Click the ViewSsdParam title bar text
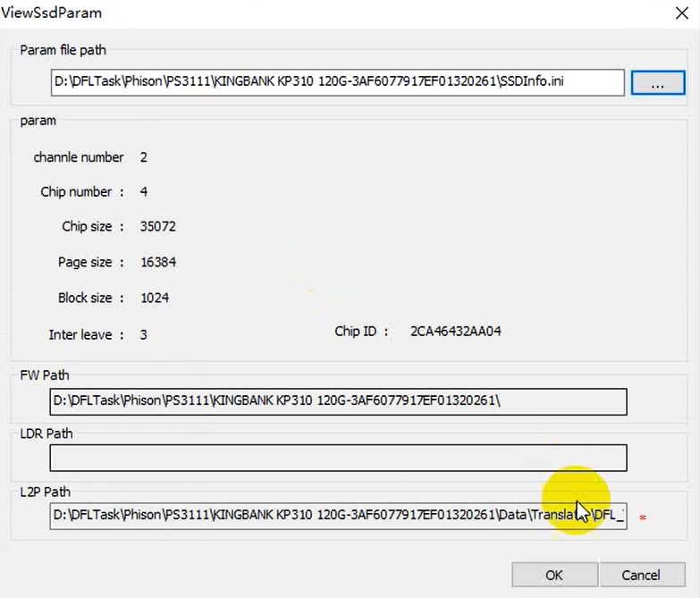The height and width of the screenshot is (598, 700). pos(52,13)
